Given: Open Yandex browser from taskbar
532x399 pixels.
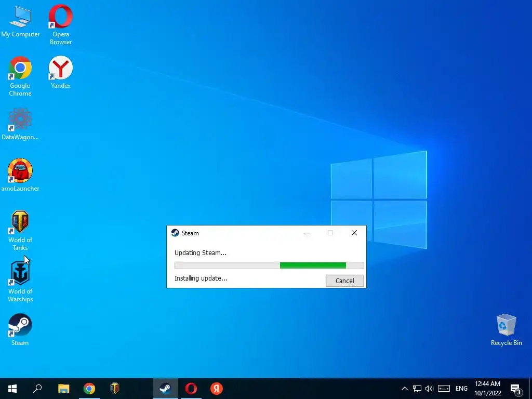Looking at the screenshot, I should coord(217,389).
